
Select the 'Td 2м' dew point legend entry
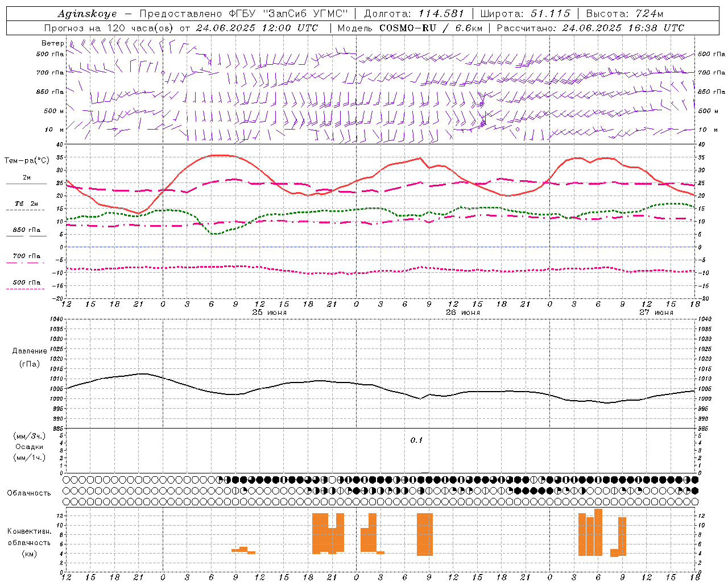pos(27,203)
